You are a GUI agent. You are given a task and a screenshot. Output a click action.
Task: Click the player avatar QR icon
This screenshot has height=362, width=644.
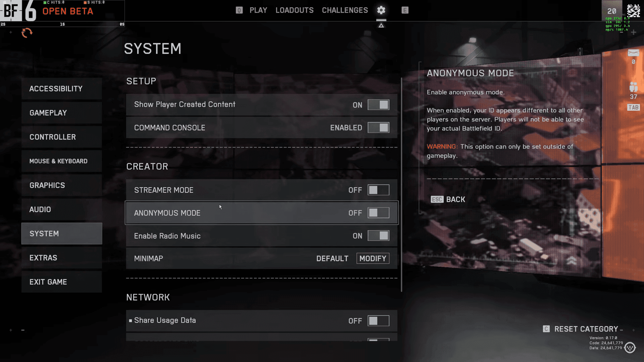click(x=633, y=11)
